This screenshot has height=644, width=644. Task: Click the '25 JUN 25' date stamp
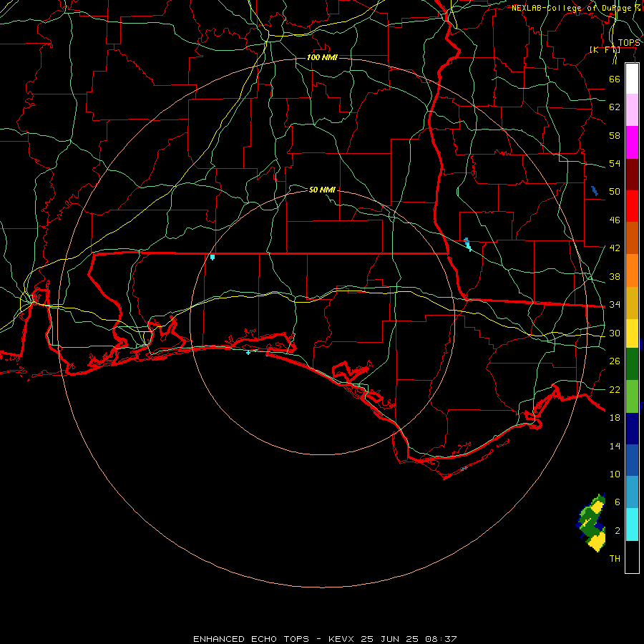(x=389, y=639)
